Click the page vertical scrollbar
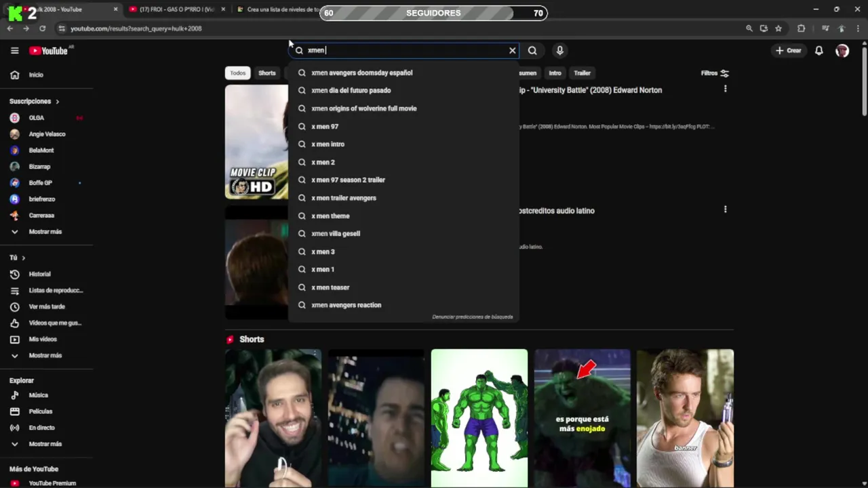868x488 pixels. click(x=864, y=81)
